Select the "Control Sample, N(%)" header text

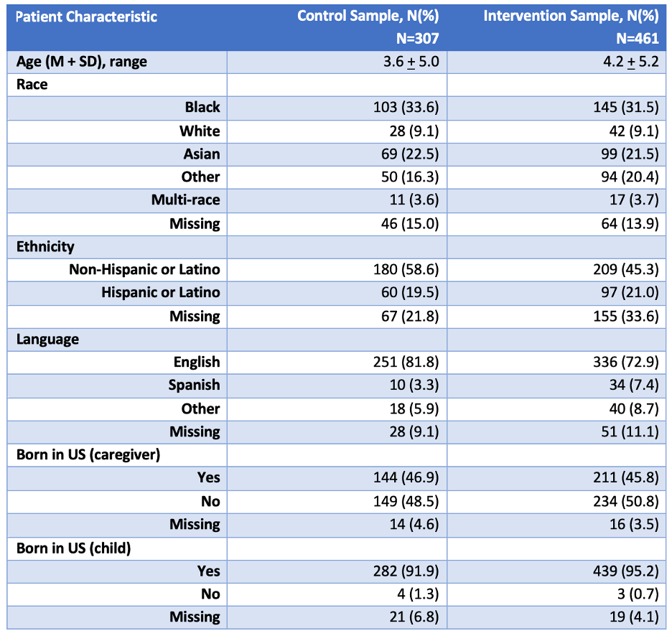368,16
